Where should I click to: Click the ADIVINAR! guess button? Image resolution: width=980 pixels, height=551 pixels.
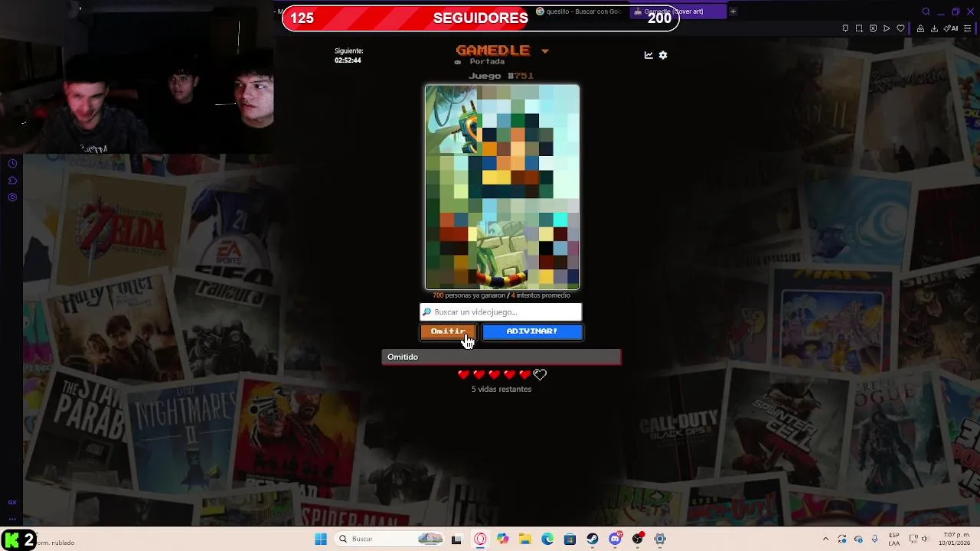point(532,331)
